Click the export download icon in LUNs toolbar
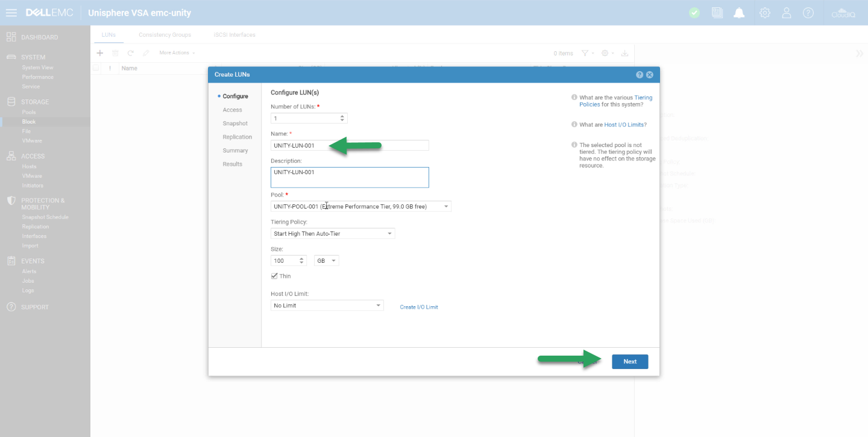The width and height of the screenshot is (868, 437). [625, 53]
